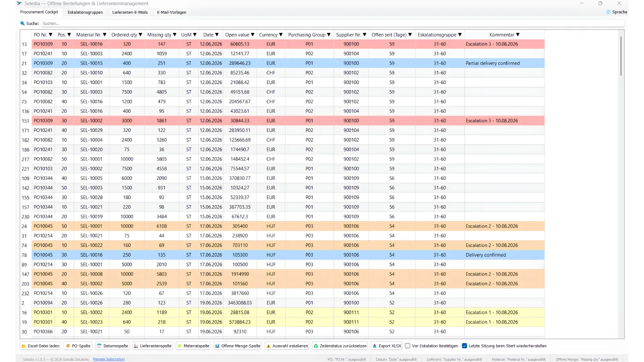Screen dimensions: 644x362
Task: Click into the Suchen search field
Action: [332, 24]
